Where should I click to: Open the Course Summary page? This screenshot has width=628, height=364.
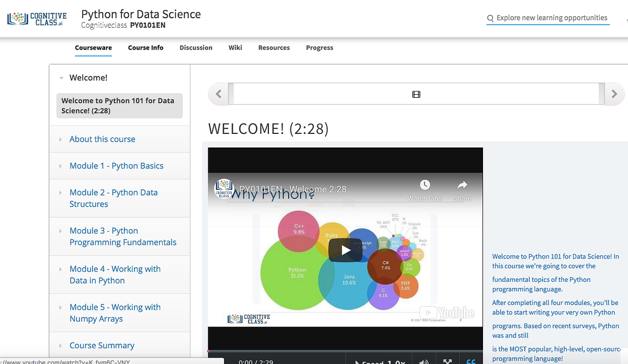tap(102, 345)
